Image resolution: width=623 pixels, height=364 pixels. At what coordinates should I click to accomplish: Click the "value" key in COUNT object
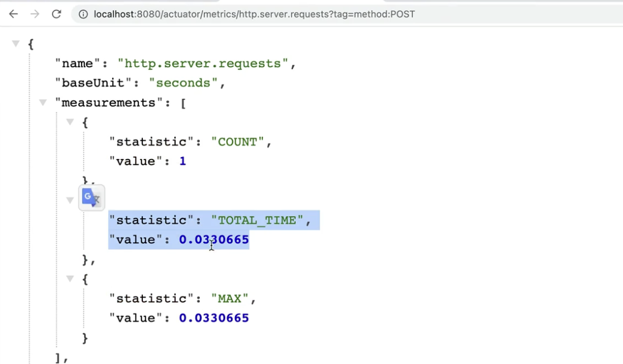(x=136, y=161)
